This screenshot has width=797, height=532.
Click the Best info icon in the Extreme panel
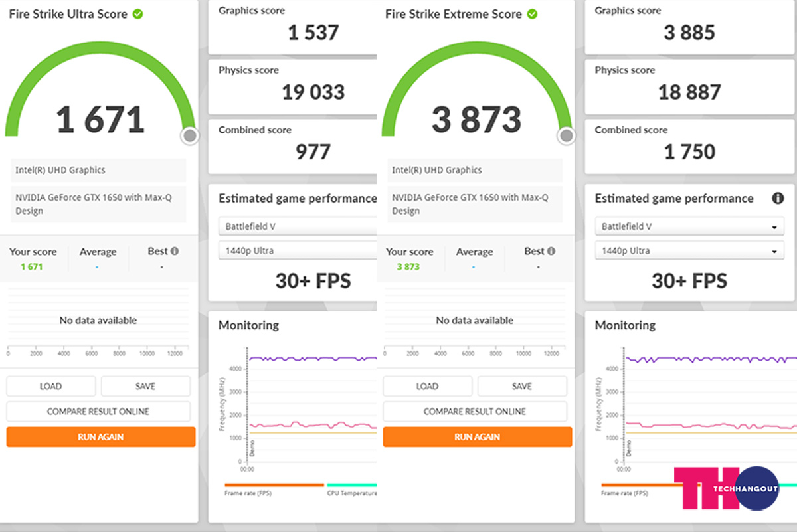coord(551,251)
